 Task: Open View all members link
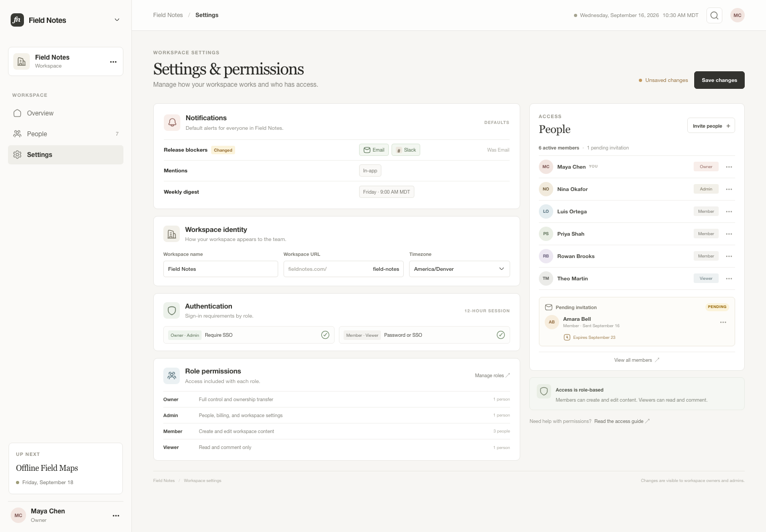coord(637,360)
